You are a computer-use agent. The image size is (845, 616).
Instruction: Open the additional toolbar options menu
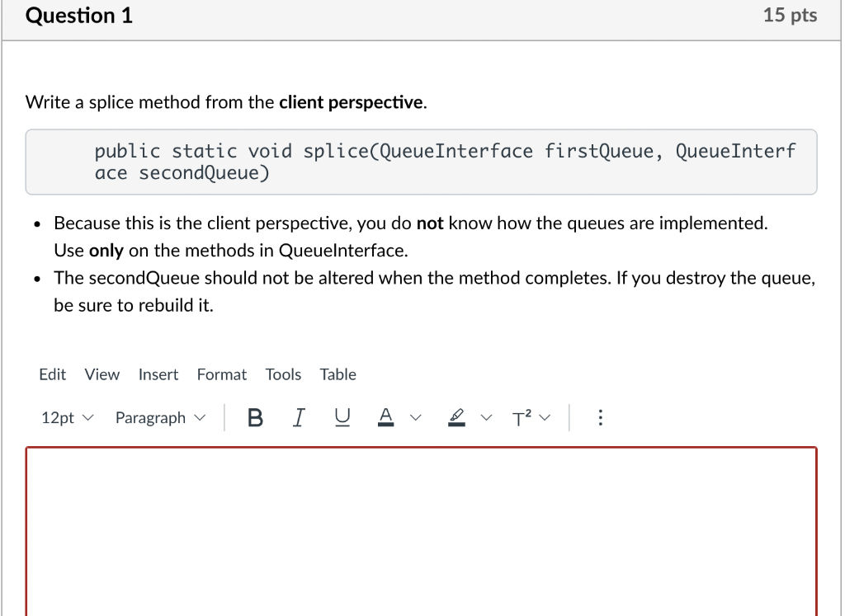point(600,417)
